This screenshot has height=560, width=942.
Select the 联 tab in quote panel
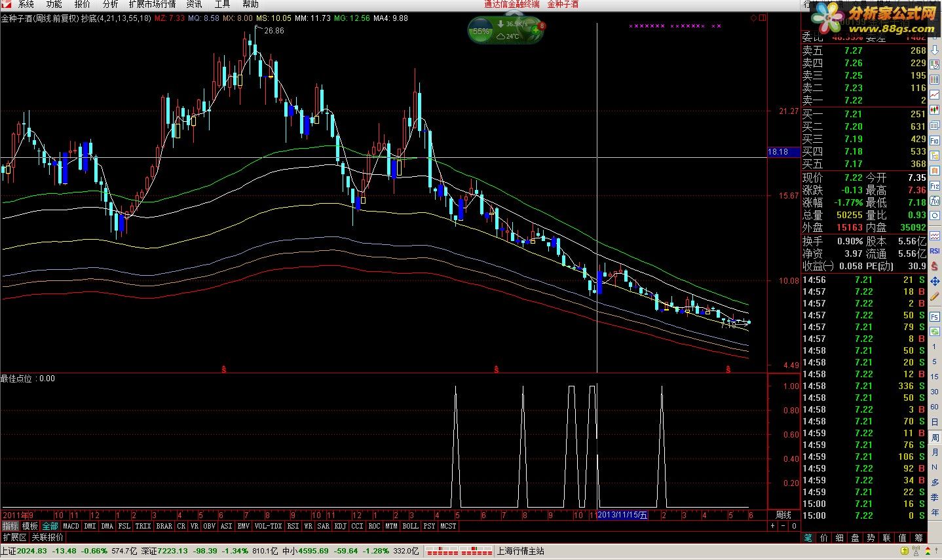(x=887, y=538)
